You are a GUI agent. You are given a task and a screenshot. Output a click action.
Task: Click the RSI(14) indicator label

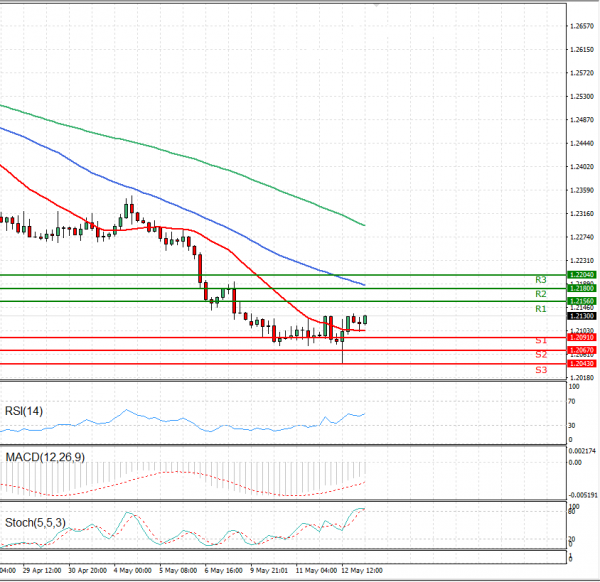(x=24, y=411)
